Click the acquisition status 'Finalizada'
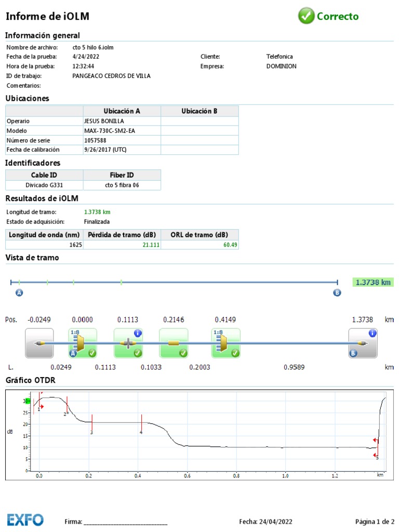The width and height of the screenshot is (399, 532). point(97,222)
